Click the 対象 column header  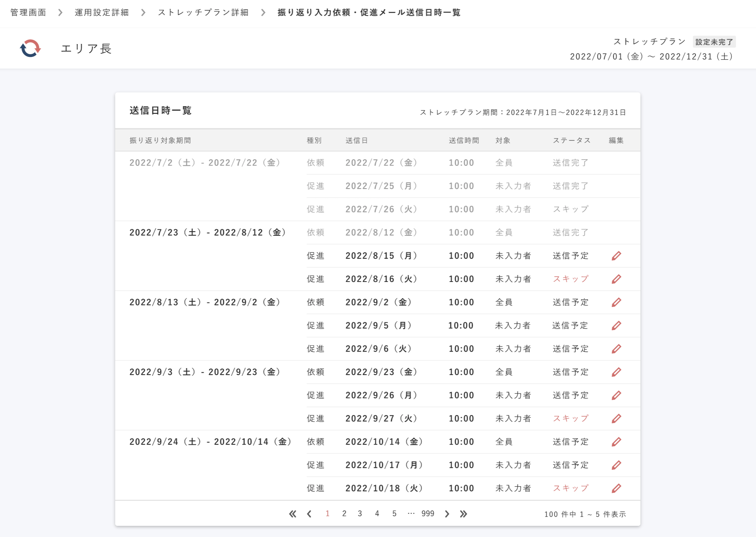(503, 140)
